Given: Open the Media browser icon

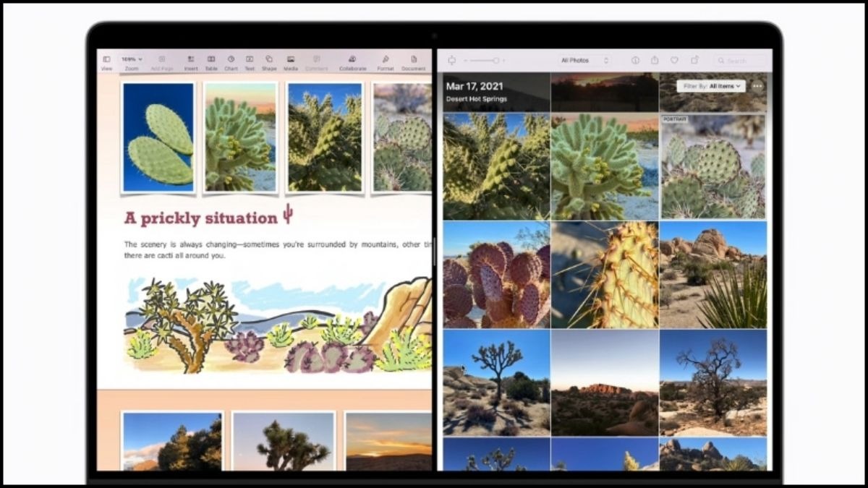Looking at the screenshot, I should (290, 60).
